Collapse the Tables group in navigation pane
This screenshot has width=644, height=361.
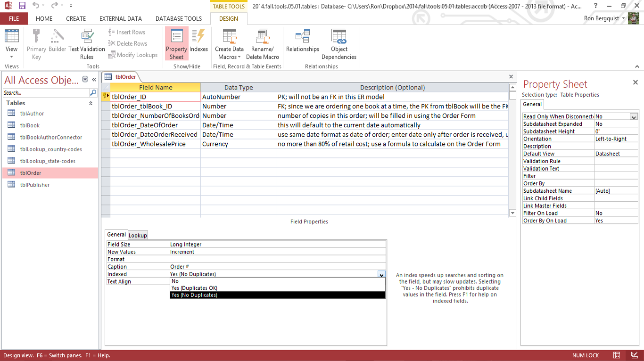click(x=91, y=103)
